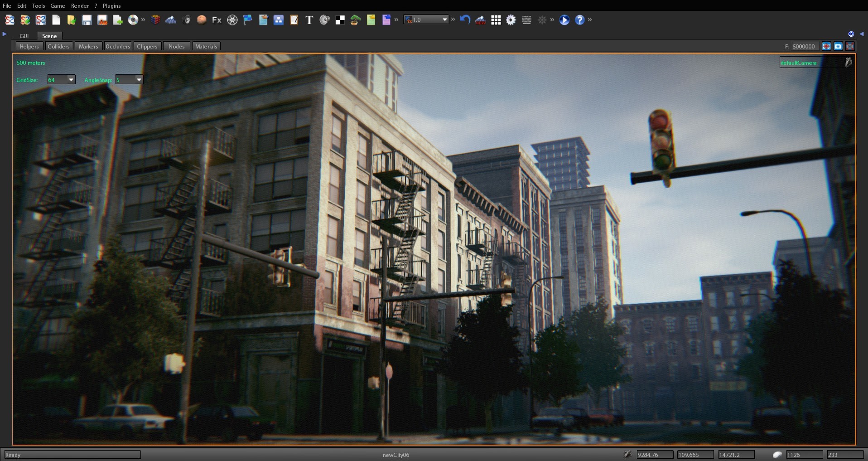
Task: Click the film reel cinematics icon
Action: click(232, 20)
